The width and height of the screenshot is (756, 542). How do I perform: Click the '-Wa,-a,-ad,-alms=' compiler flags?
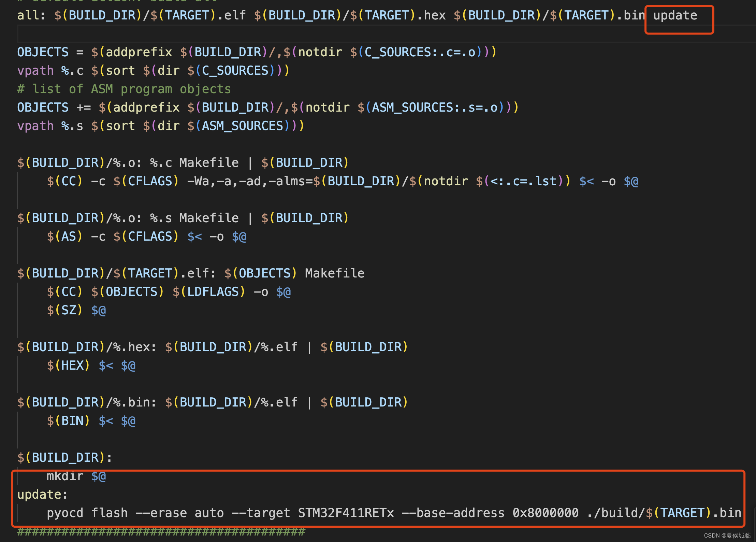[x=250, y=181]
